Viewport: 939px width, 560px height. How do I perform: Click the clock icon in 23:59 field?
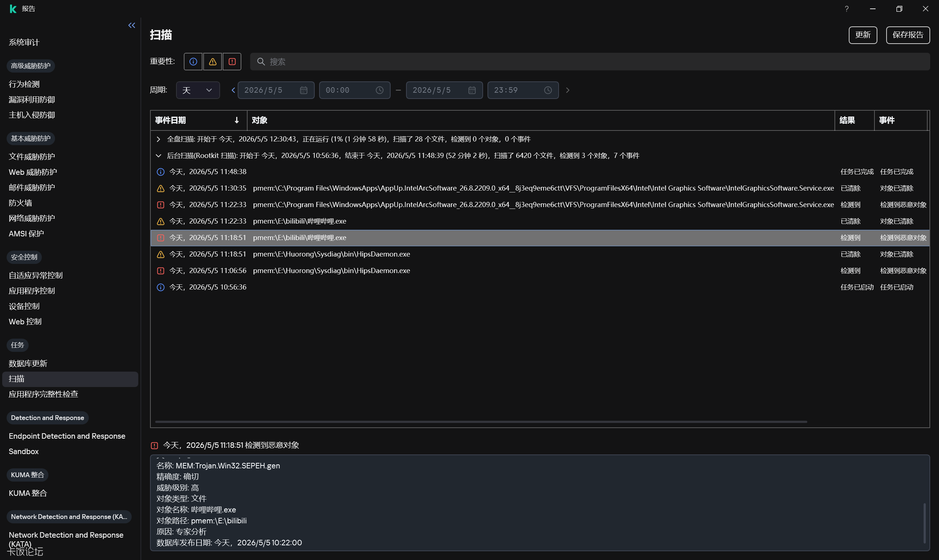(548, 90)
